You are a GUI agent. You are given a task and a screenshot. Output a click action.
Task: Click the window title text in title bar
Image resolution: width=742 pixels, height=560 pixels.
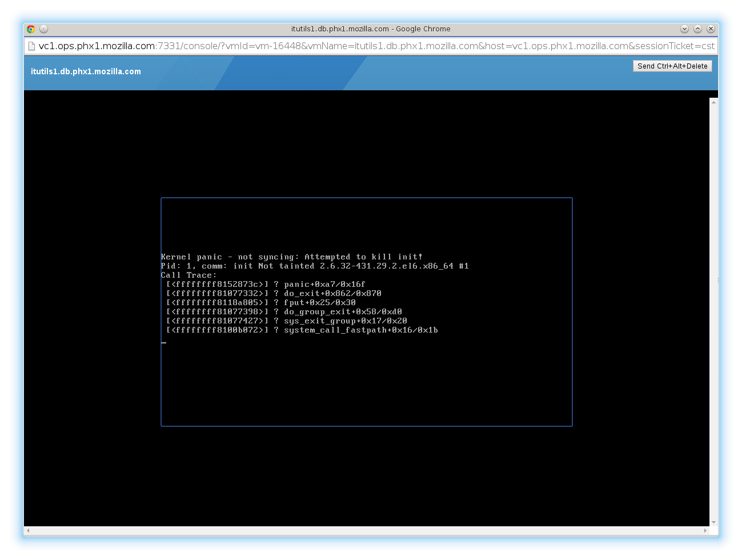pos(371,29)
